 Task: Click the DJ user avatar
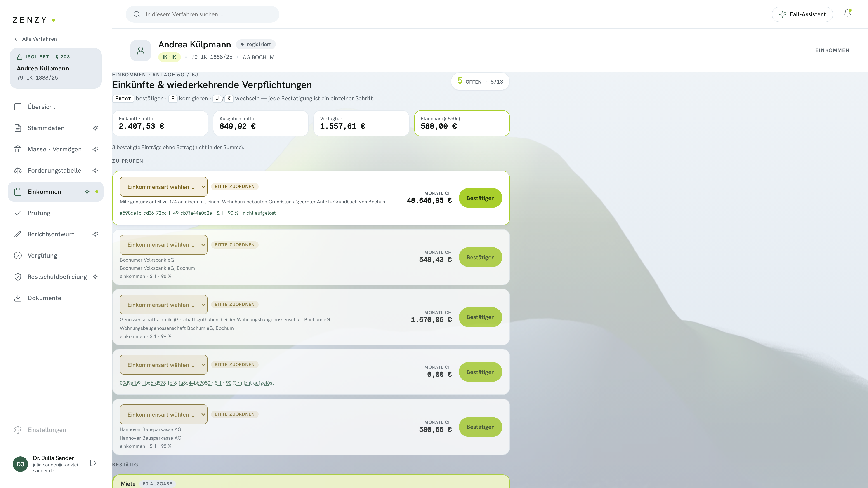pos(20,464)
